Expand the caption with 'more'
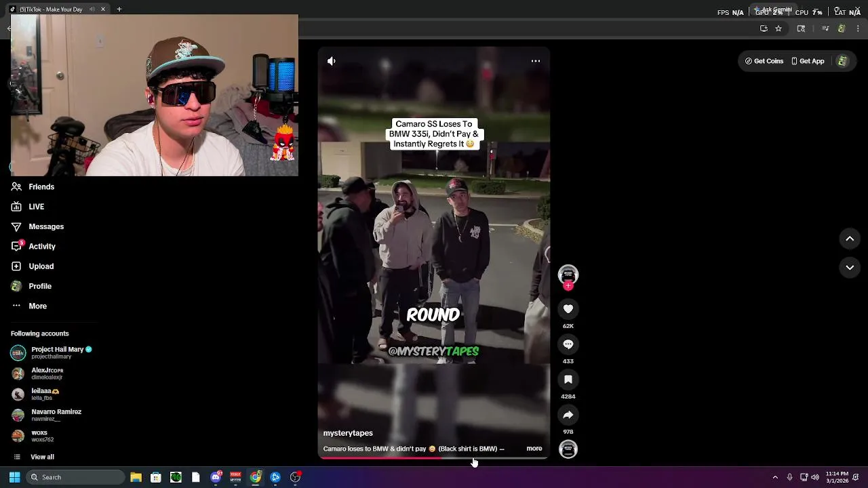This screenshot has width=868, height=488. click(x=534, y=449)
